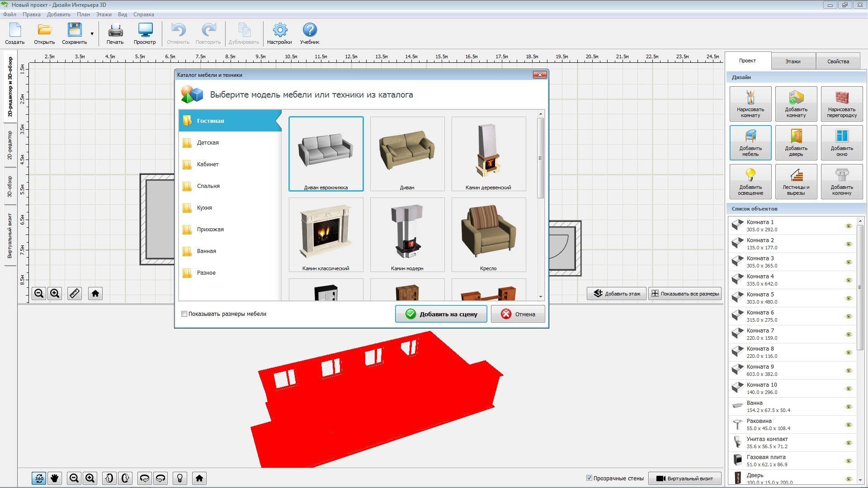Viewport: 868px width, 488px height.
Task: Toggle the light bulb in 3D toolbar
Action: 180,478
